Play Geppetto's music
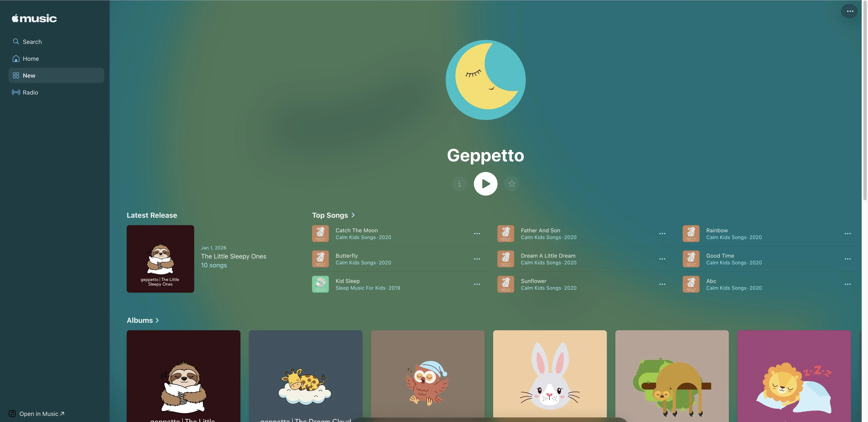The width and height of the screenshot is (868, 422). click(485, 184)
